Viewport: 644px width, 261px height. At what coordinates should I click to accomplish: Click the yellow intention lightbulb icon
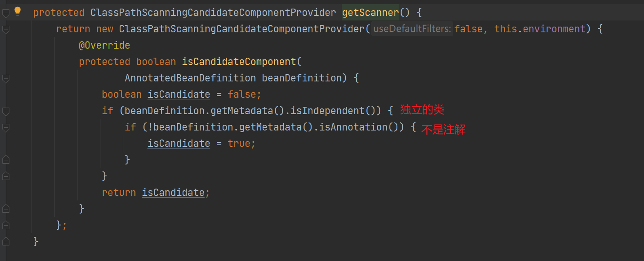point(18,11)
